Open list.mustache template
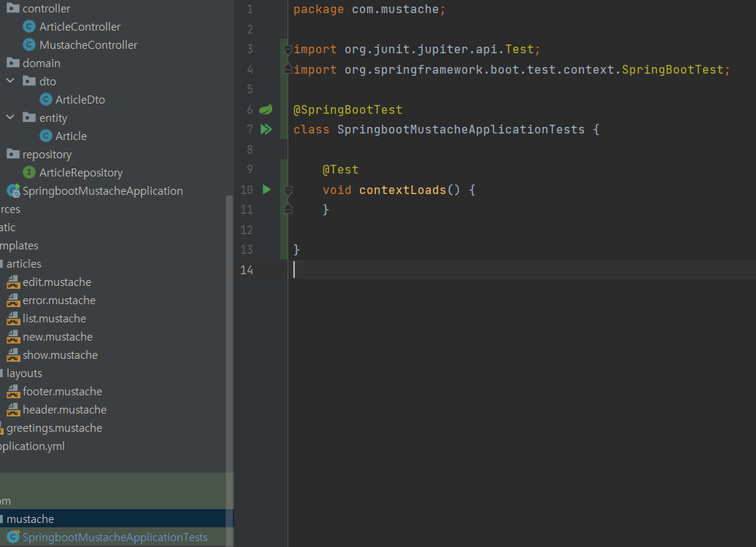 pos(54,319)
